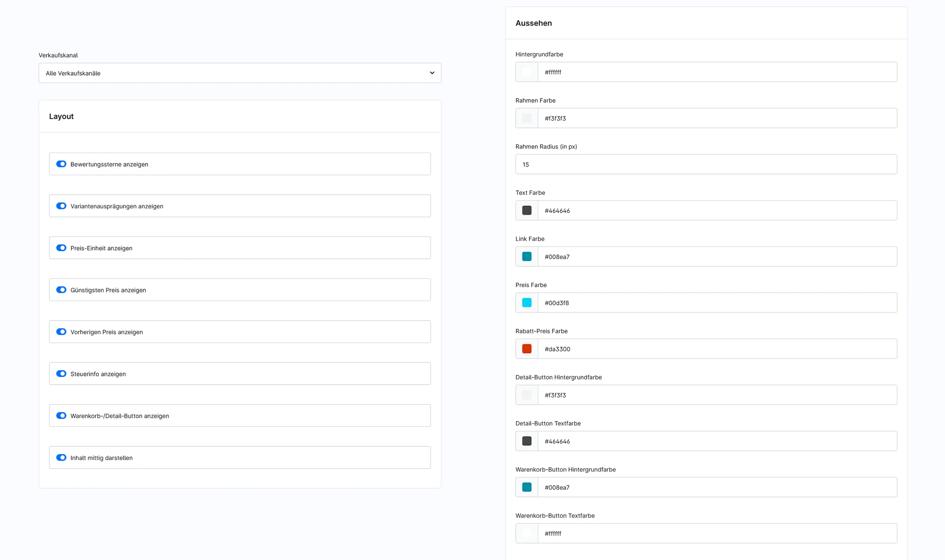Open the Verkaufskanal dropdown
The width and height of the screenshot is (945, 560).
click(233, 73)
